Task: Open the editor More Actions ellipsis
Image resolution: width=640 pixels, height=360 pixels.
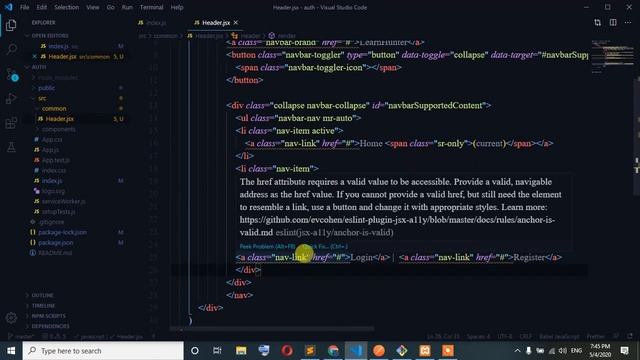Action: click(628, 22)
